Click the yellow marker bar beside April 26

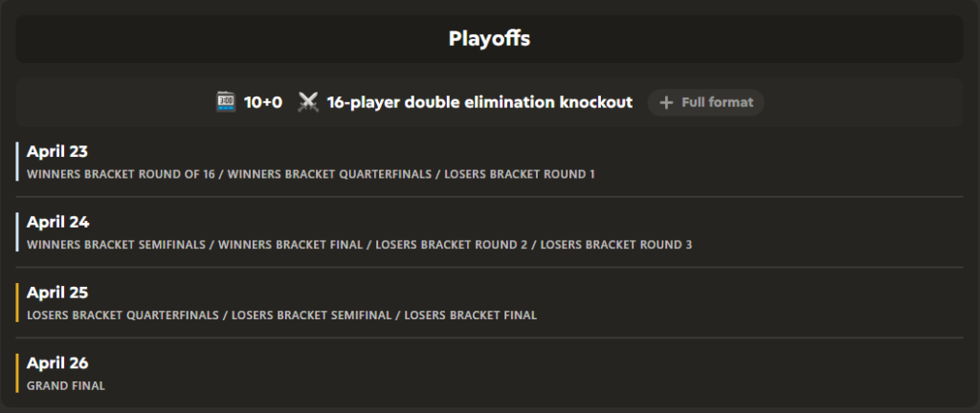[17, 373]
